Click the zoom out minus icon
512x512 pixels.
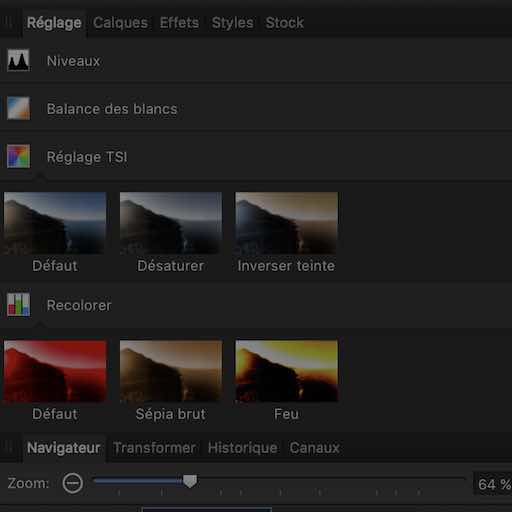coord(73,483)
